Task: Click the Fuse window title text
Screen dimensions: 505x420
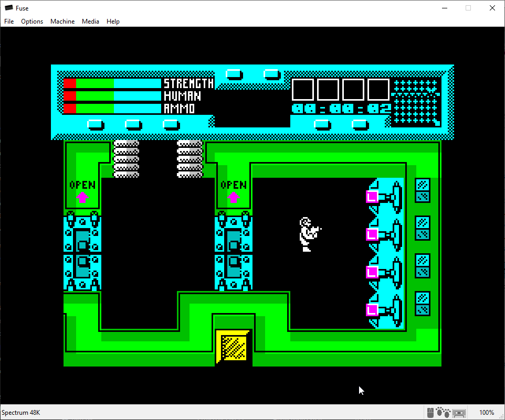Action: [x=22, y=8]
